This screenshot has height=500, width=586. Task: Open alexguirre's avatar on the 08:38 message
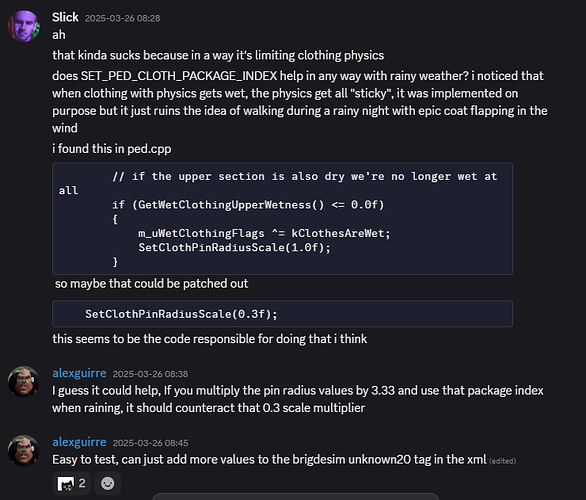tap(24, 382)
